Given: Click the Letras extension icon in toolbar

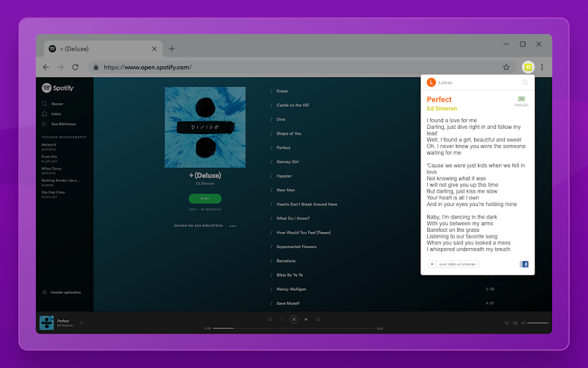Looking at the screenshot, I should pyautogui.click(x=528, y=67).
